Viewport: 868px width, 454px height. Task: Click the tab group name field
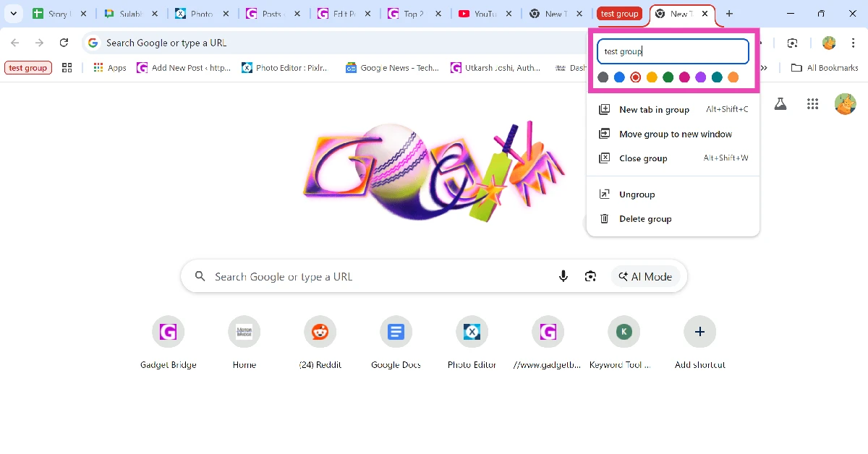(x=672, y=52)
